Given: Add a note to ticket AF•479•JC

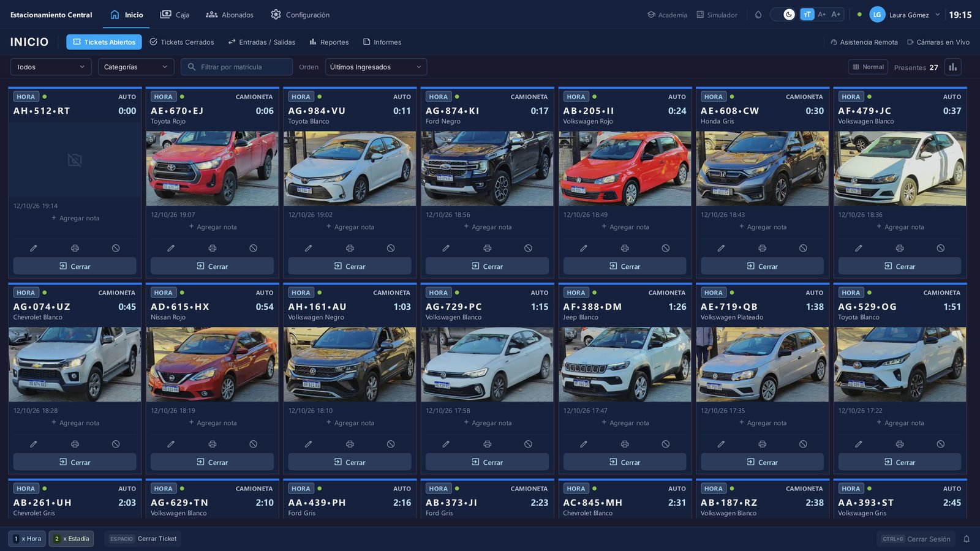Looking at the screenshot, I should (x=900, y=227).
